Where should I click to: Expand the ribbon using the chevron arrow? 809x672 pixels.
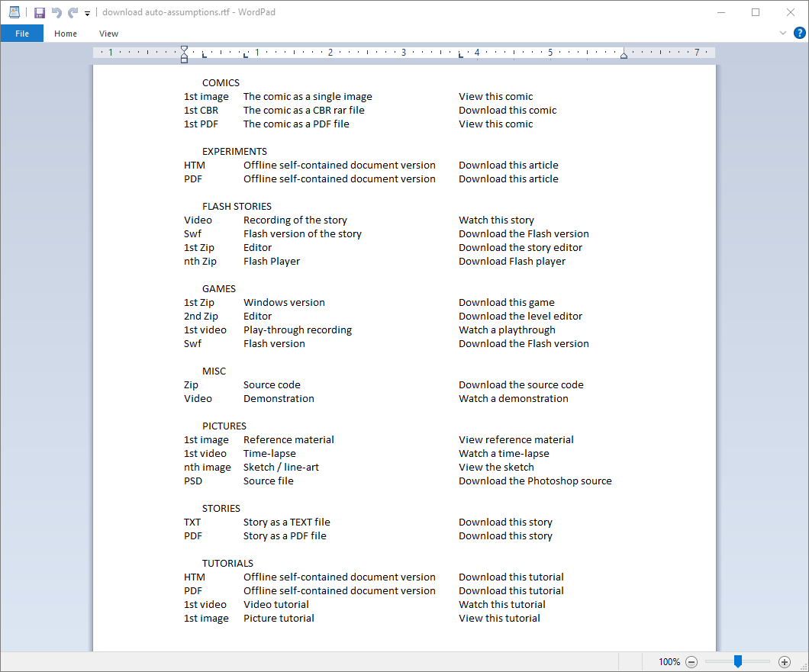[x=782, y=33]
